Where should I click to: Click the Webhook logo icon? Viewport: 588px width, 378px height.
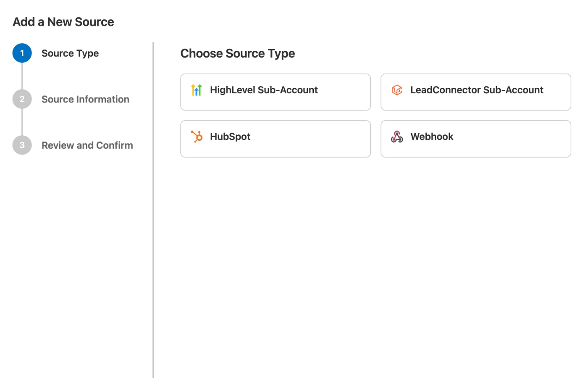(x=397, y=136)
